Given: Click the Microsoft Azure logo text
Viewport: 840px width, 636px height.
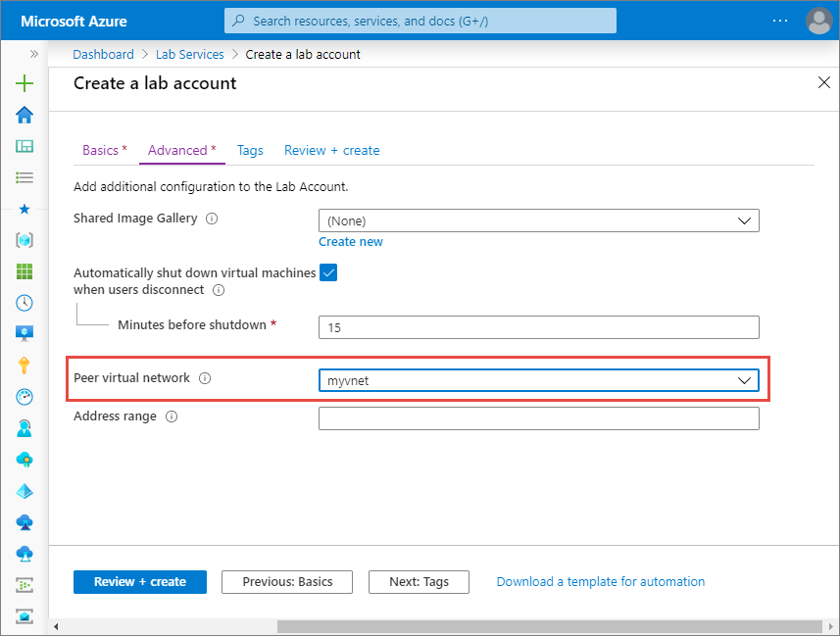Looking at the screenshot, I should pyautogui.click(x=74, y=22).
